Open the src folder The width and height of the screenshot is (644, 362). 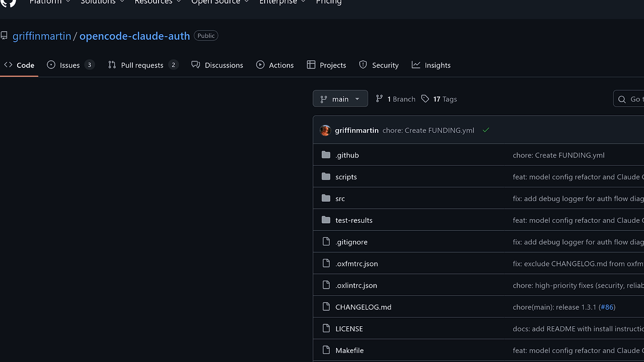coord(340,198)
